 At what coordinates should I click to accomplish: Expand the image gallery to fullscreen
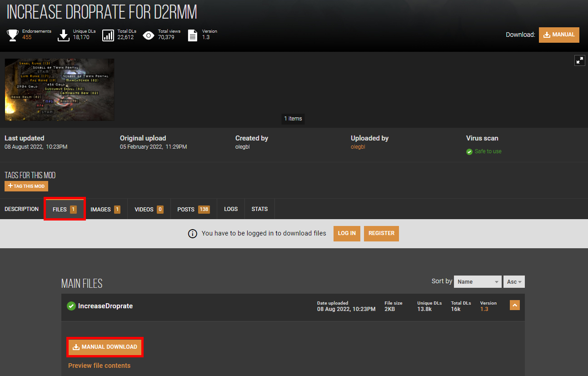pyautogui.click(x=579, y=60)
